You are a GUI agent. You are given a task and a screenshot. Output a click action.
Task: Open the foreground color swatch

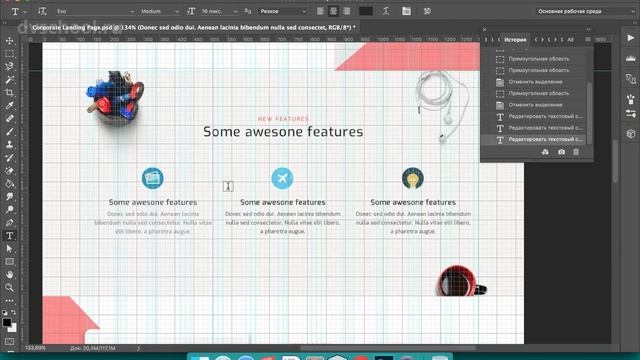[7, 322]
